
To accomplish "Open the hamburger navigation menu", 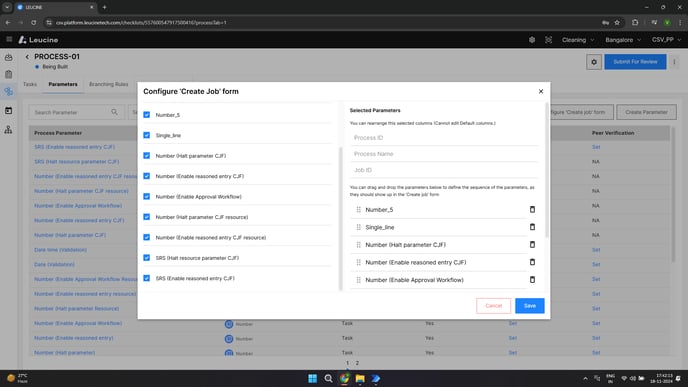I will click(x=9, y=39).
